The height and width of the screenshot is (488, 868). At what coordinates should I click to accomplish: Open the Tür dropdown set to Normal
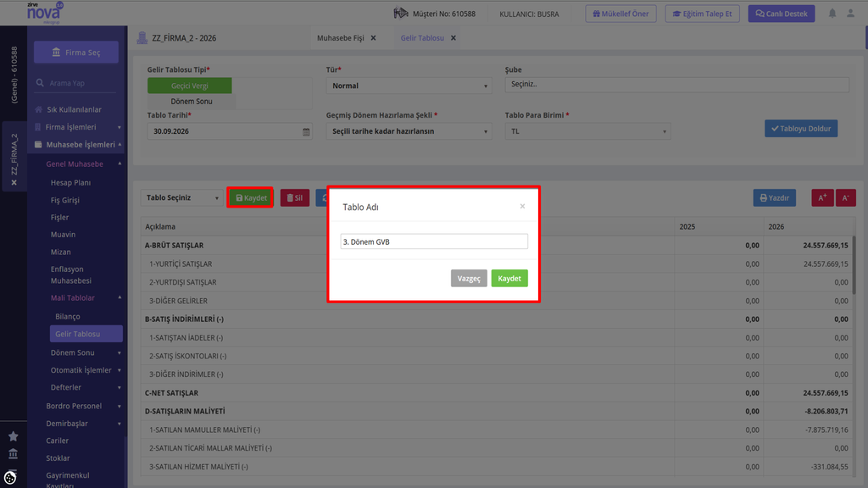409,86
